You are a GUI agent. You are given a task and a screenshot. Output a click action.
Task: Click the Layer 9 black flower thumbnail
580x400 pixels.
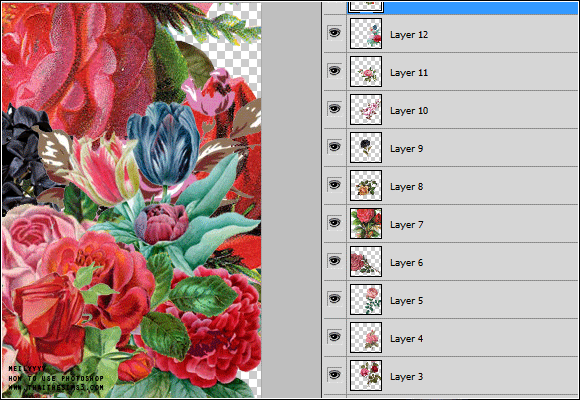366,147
